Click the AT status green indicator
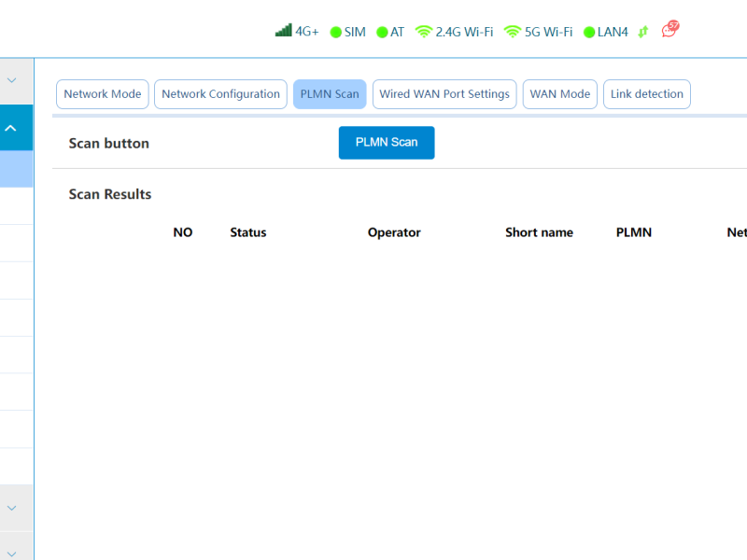The height and width of the screenshot is (560, 747). (382, 33)
